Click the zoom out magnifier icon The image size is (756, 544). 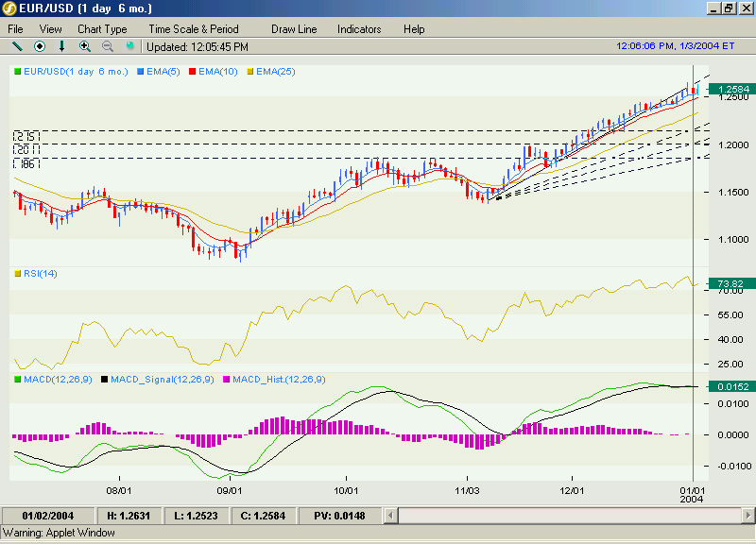point(108,46)
